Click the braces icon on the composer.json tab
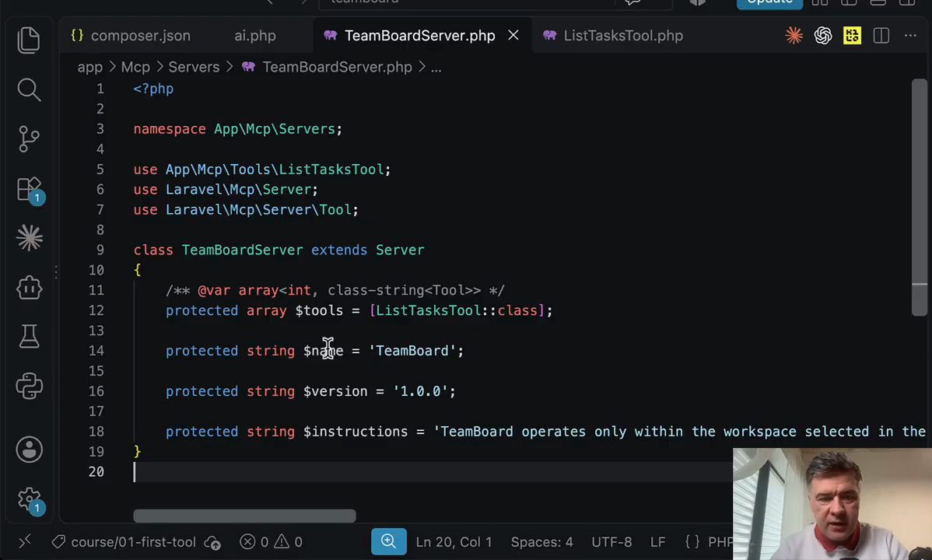The height and width of the screenshot is (560, 932). (x=77, y=35)
